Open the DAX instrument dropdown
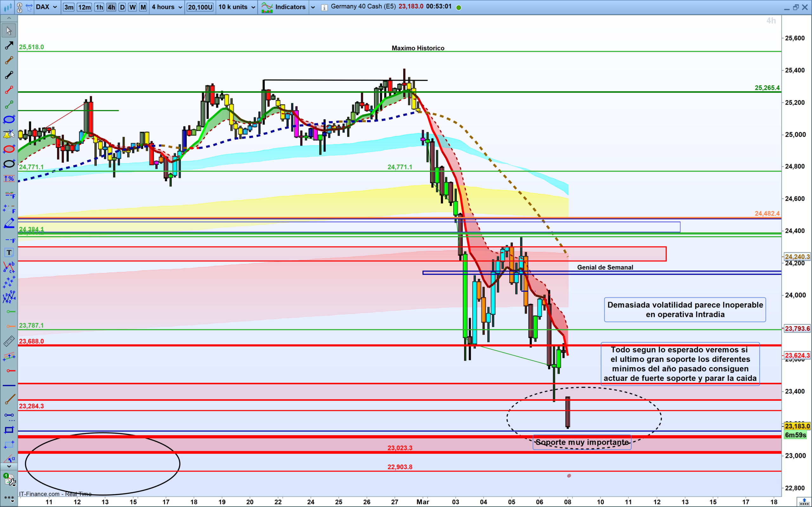The width and height of the screenshot is (812, 507). (x=47, y=7)
